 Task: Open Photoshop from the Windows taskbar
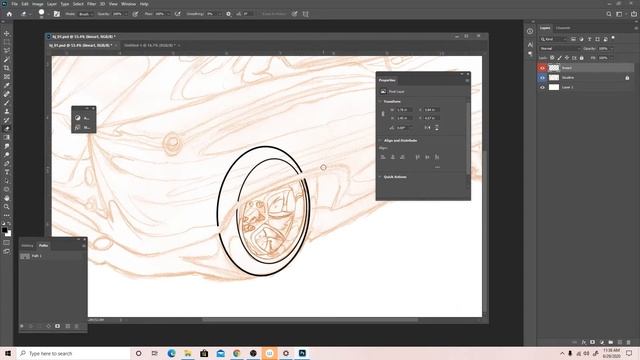(302, 353)
